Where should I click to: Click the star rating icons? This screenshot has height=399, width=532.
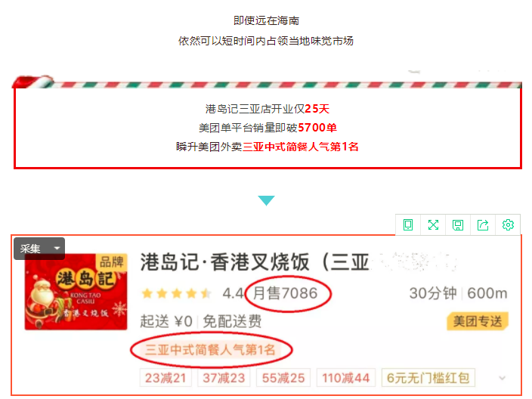click(x=176, y=293)
